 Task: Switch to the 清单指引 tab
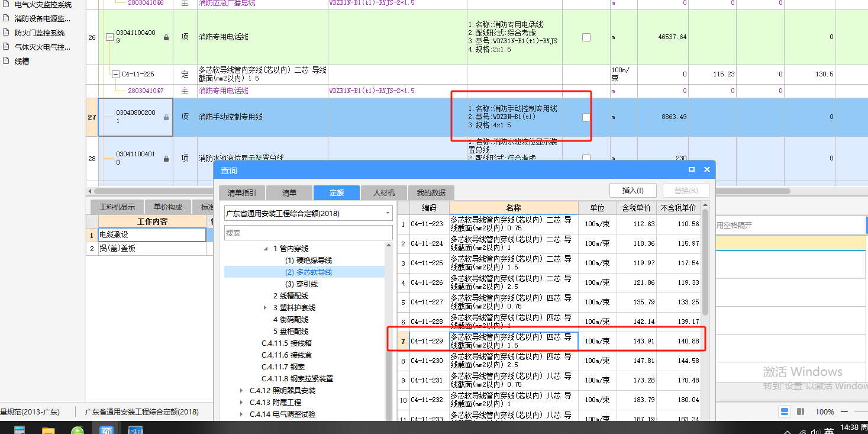[242, 192]
